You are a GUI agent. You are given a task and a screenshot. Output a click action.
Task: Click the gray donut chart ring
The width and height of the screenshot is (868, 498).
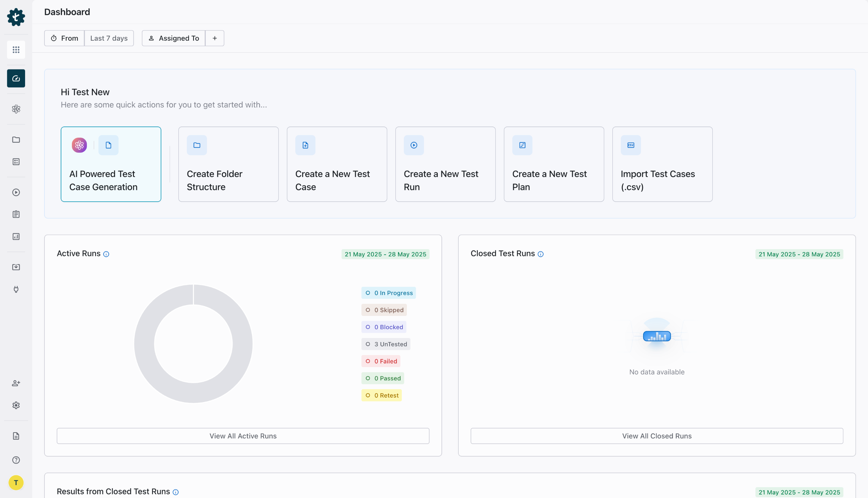144,344
